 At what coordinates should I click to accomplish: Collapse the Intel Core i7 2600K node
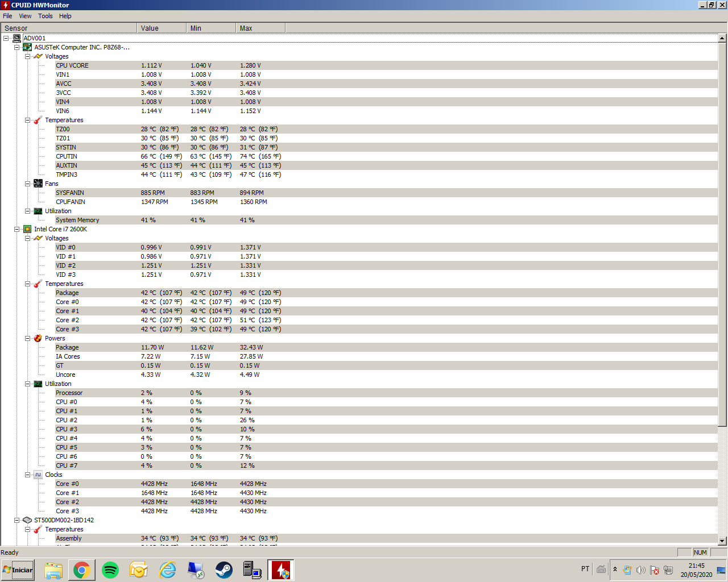tap(17, 229)
